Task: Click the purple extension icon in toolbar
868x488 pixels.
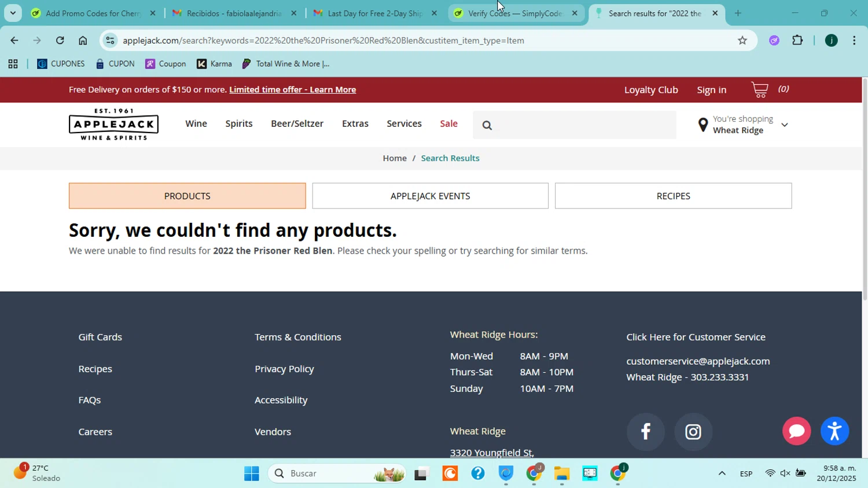Action: pos(774,41)
